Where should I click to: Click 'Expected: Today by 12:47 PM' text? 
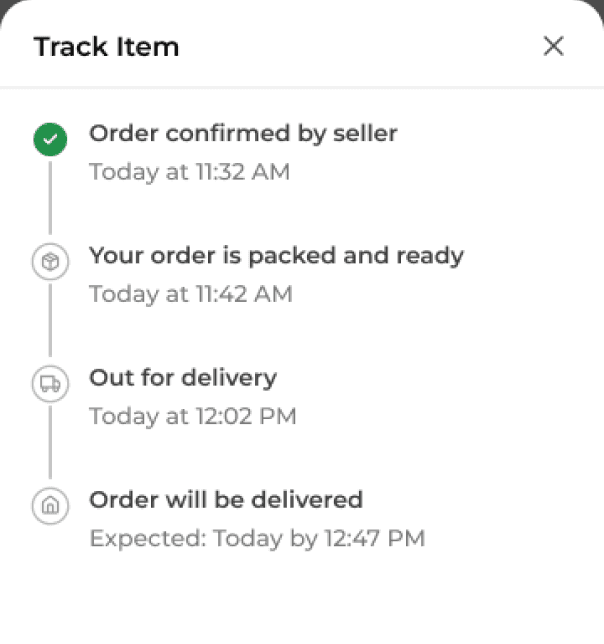257,538
